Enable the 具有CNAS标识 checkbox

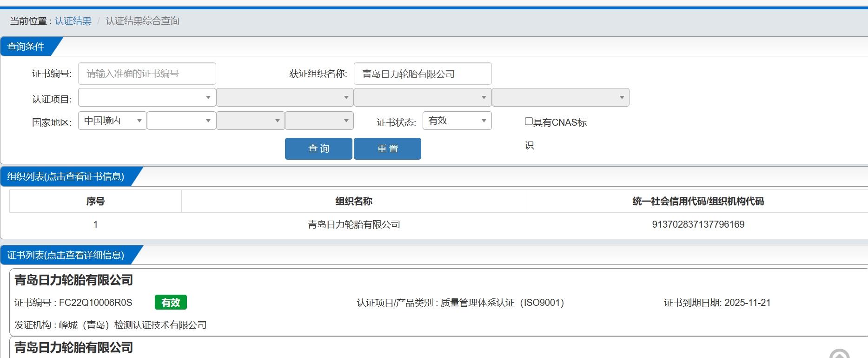[x=529, y=121]
